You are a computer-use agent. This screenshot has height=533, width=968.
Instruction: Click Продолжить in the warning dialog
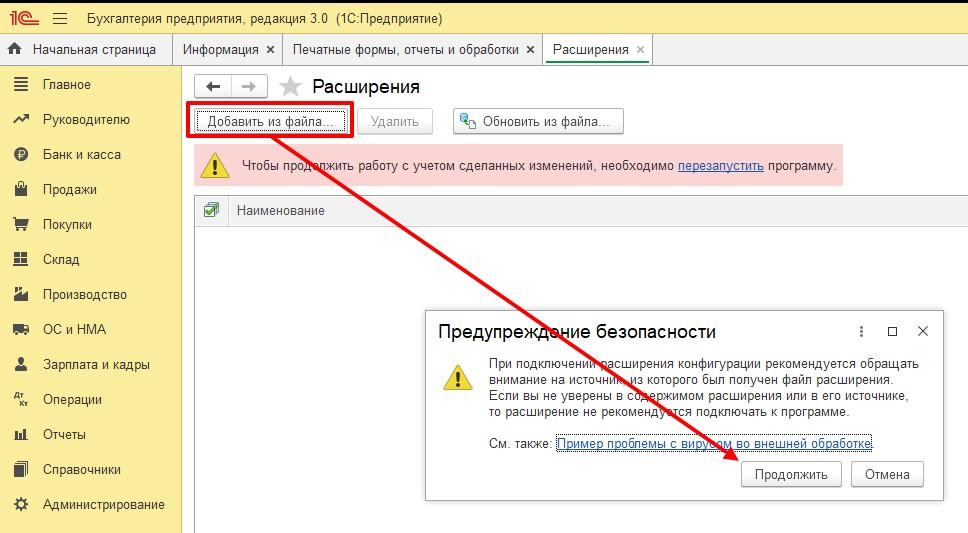[791, 474]
